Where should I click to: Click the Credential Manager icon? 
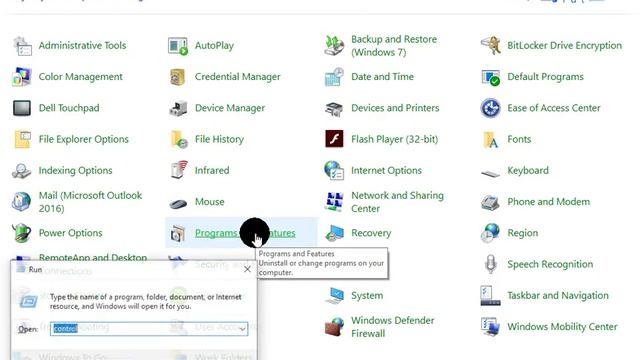[x=178, y=77]
